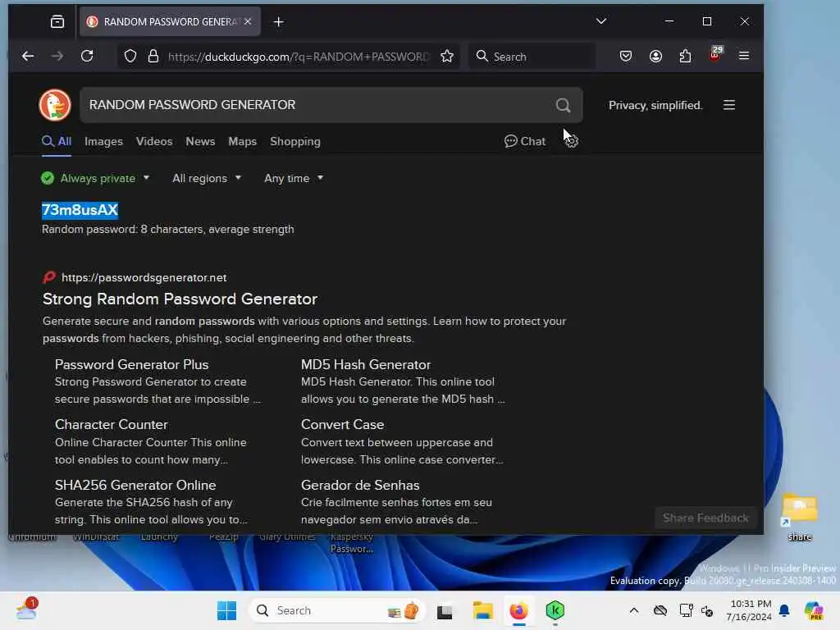Switch to Maps tab
This screenshot has width=840, height=630.
pyautogui.click(x=243, y=141)
